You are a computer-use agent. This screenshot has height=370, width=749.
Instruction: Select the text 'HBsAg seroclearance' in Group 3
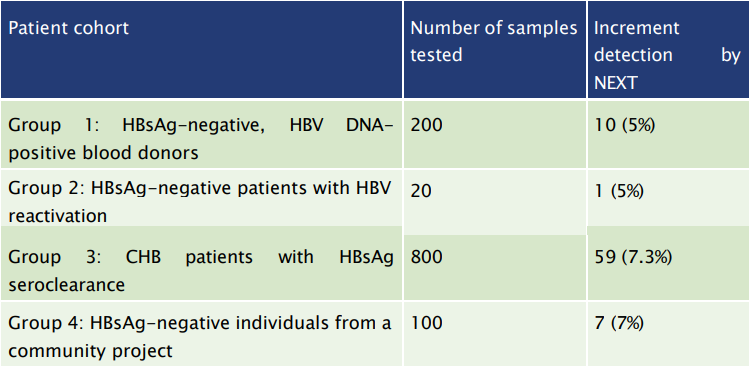pos(201,271)
